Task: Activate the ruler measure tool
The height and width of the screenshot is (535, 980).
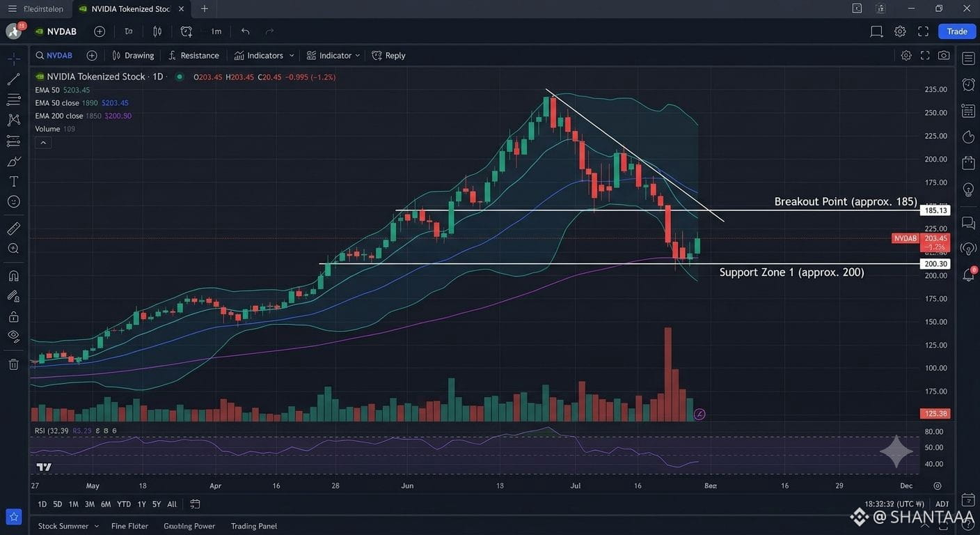Action: coord(13,228)
